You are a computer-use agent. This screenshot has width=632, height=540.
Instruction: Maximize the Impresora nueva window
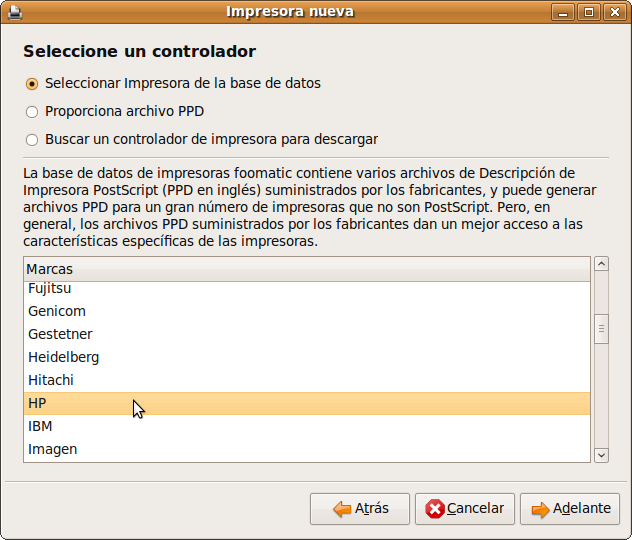point(588,12)
